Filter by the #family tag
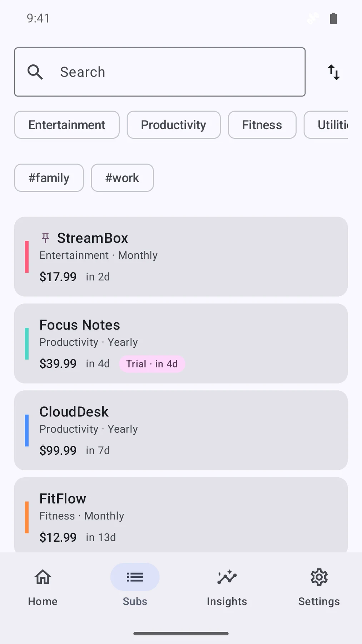The width and height of the screenshot is (362, 644). pyautogui.click(x=49, y=178)
